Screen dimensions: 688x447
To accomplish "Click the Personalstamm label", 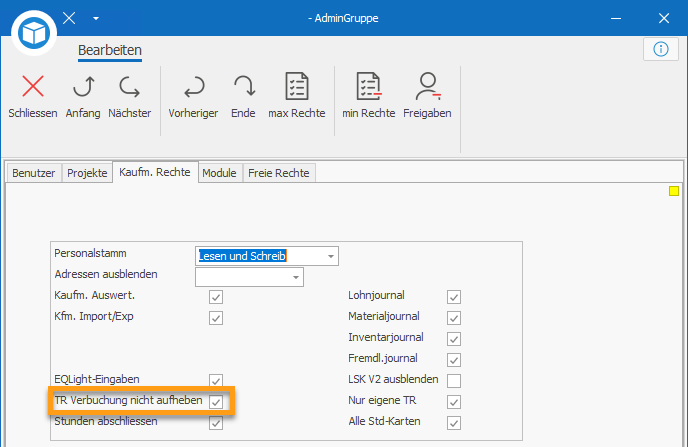I will 90,253.
